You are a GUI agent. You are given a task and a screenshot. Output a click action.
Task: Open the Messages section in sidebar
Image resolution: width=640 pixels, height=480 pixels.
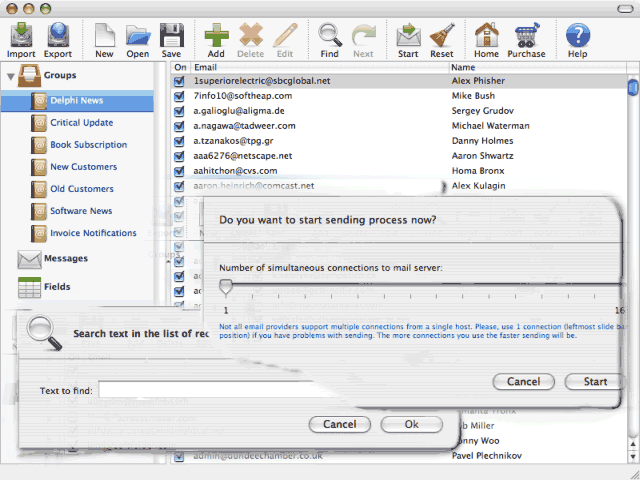point(65,259)
